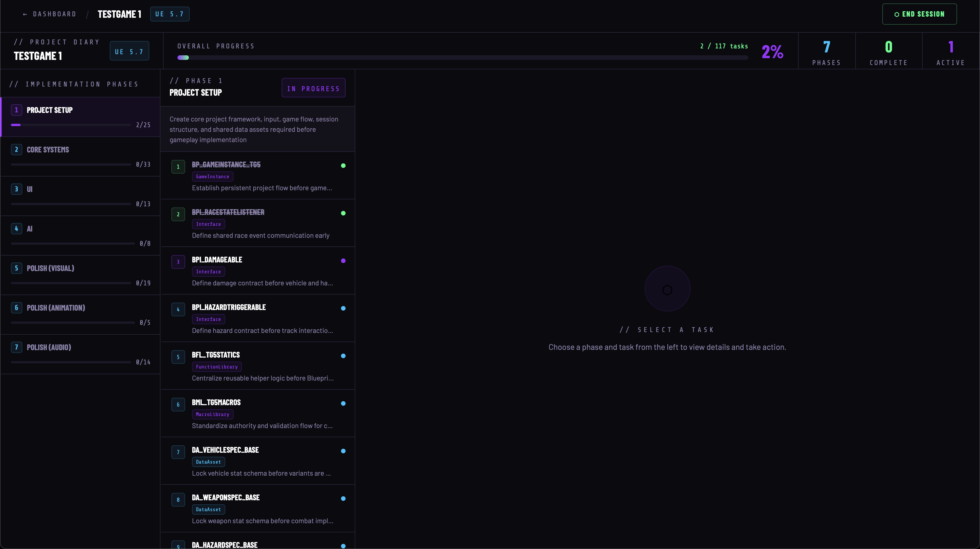Expand the Core Systems phase
Viewport: 980px width, 549px height.
coord(80,156)
